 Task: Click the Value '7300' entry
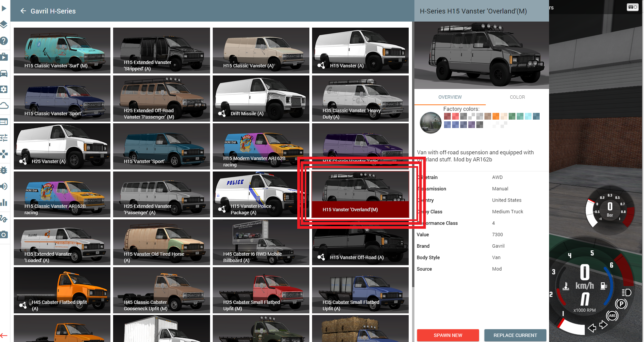(497, 235)
